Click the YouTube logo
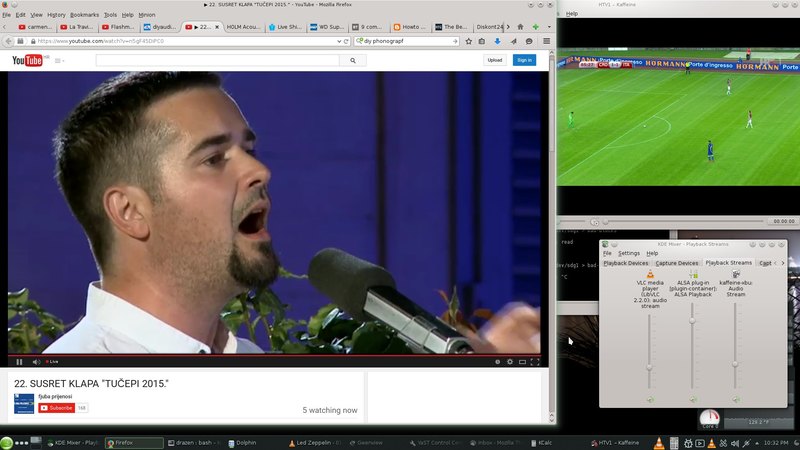This screenshot has height=450, width=800. [x=26, y=60]
